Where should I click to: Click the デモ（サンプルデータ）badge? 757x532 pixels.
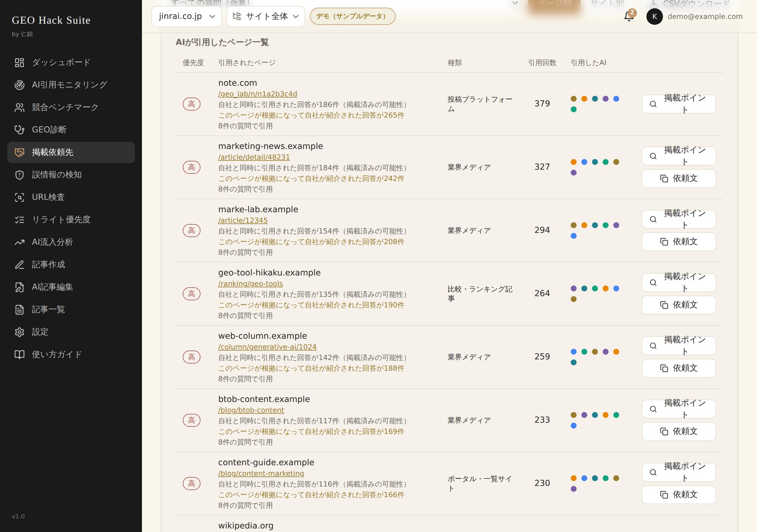coord(352,16)
